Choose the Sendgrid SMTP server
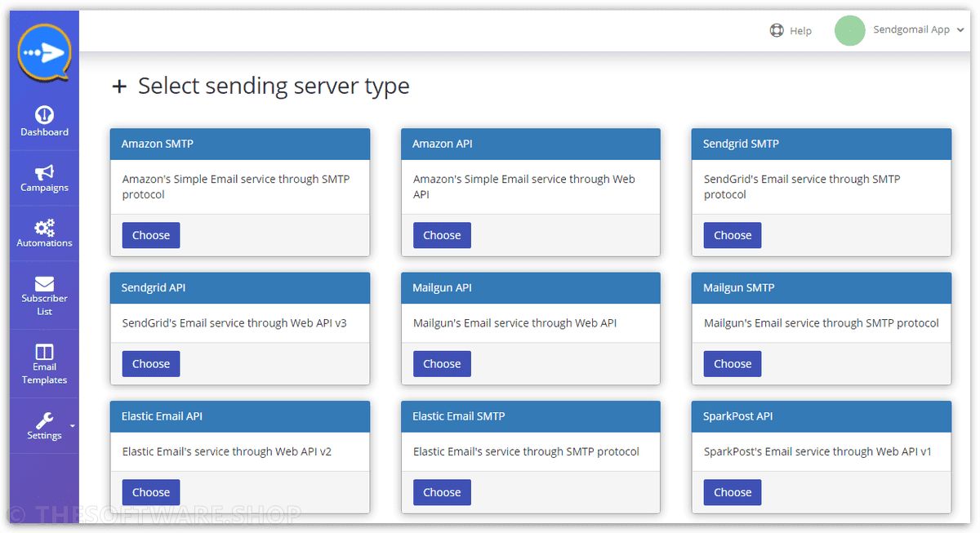 [x=733, y=235]
